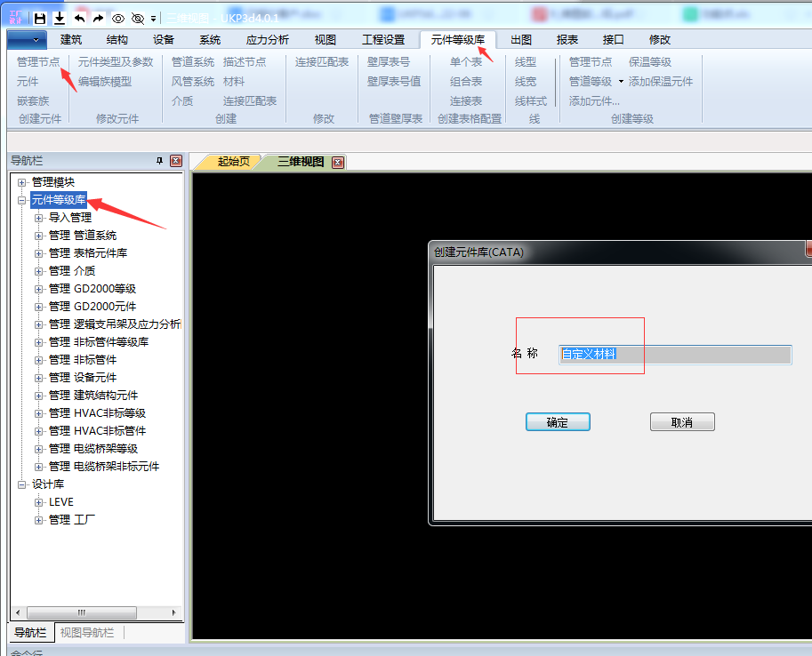Click the 取消 button in the dialog
This screenshot has width=812, height=656.
tap(682, 422)
